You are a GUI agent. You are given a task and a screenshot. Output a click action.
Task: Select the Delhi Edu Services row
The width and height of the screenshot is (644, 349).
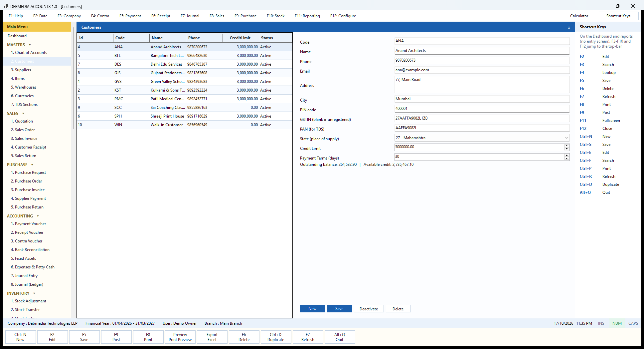click(185, 64)
